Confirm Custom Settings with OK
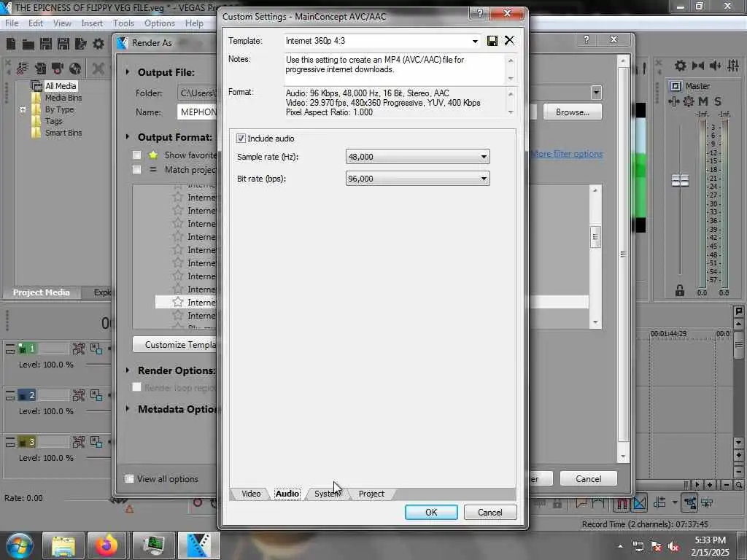Viewport: 747px width, 560px height. (x=431, y=513)
